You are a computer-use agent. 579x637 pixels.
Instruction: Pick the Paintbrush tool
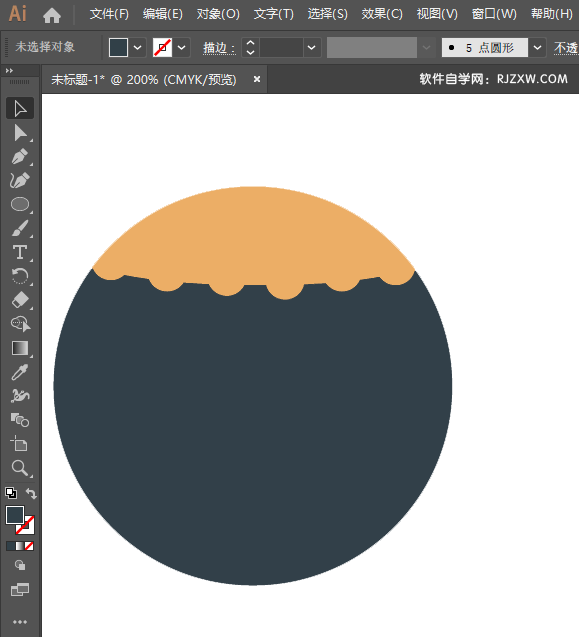click(x=20, y=228)
